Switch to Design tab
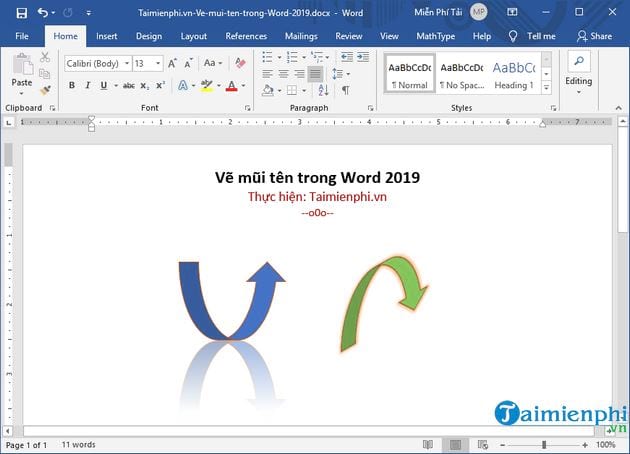The width and height of the screenshot is (630, 454). (149, 36)
